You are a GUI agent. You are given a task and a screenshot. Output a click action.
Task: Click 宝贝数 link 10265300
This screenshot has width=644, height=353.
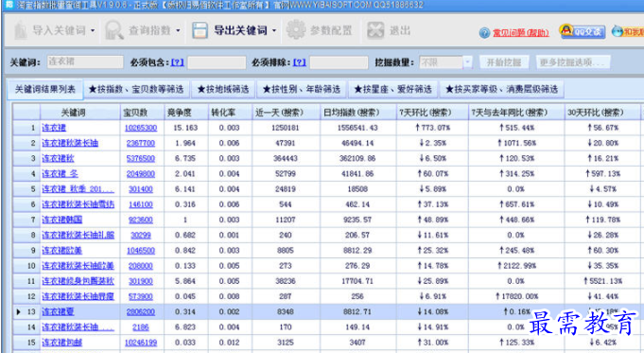tap(141, 128)
